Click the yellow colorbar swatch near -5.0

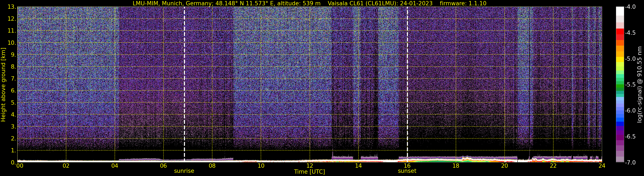coord(620,59)
